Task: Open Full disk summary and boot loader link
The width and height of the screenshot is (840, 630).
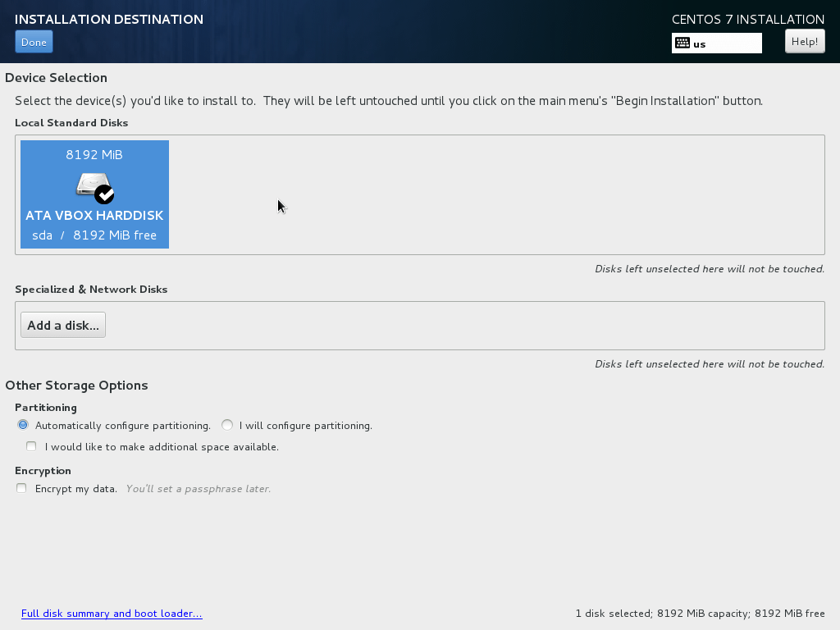Action: tap(112, 614)
